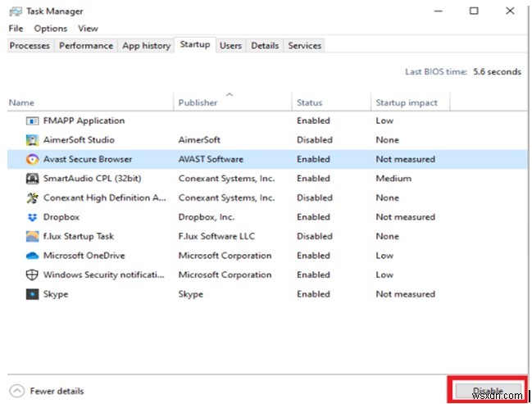Select the Microsoft OneDrive name text

(84, 256)
